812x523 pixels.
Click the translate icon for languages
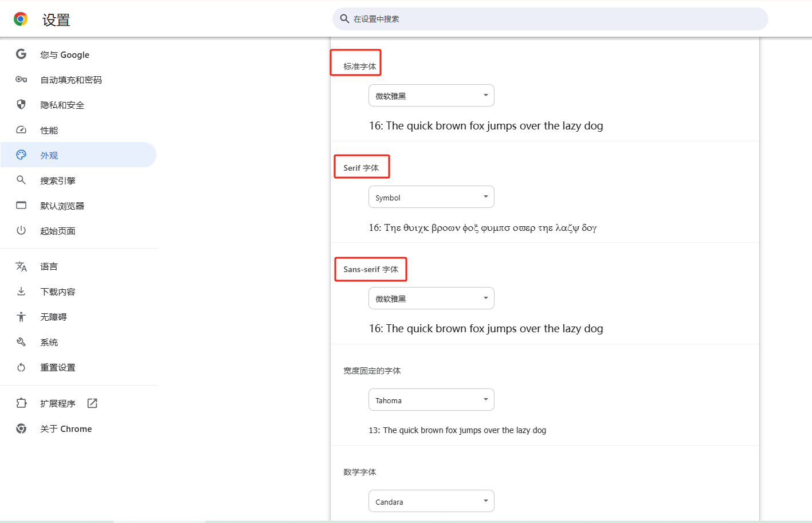click(21, 266)
